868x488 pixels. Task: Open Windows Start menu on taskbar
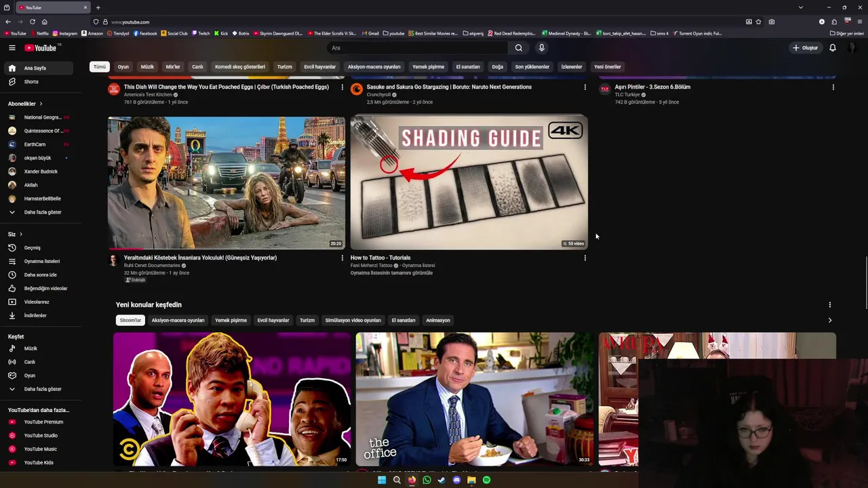pyautogui.click(x=382, y=480)
